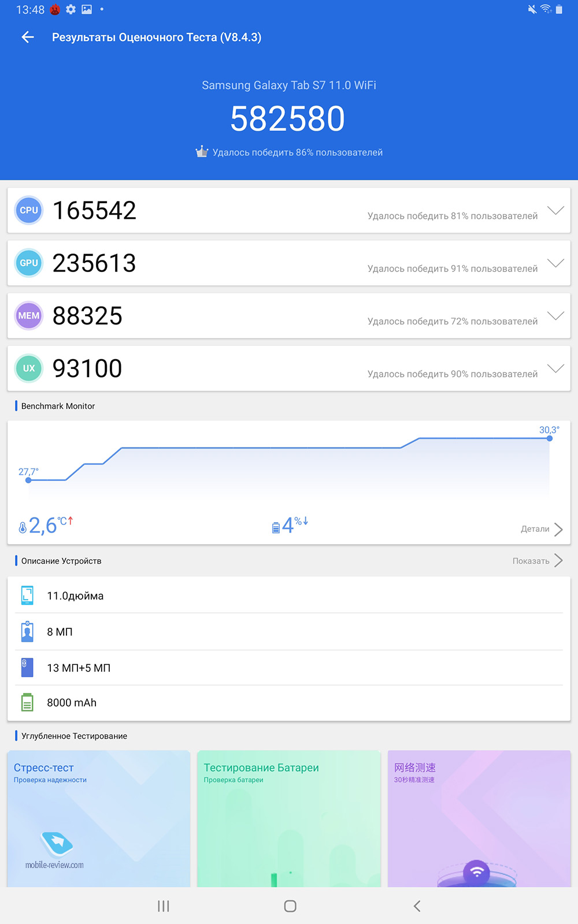Click the 91% users beaten text
This screenshot has width=578, height=924.
point(453,269)
